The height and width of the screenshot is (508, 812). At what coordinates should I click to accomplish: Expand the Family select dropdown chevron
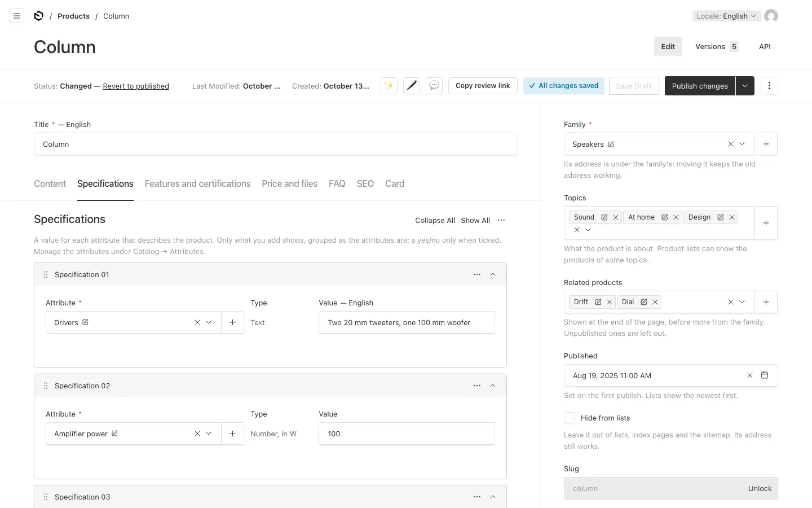742,144
